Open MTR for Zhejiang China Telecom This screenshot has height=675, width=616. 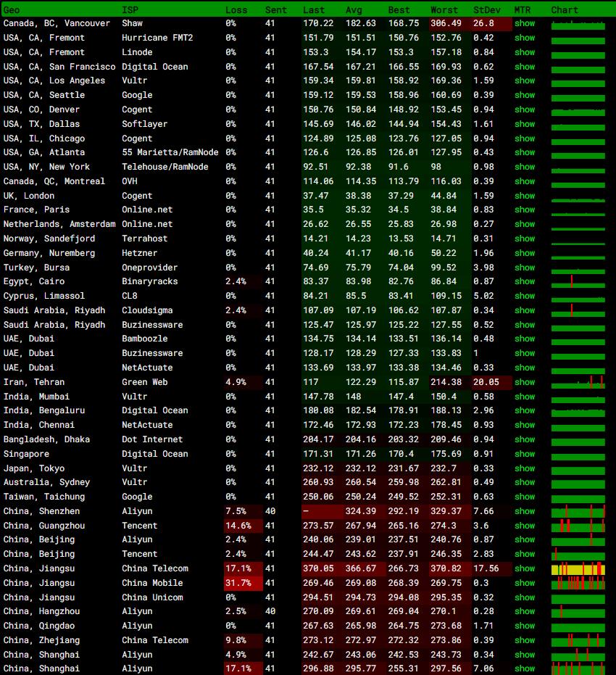pyautogui.click(x=525, y=640)
